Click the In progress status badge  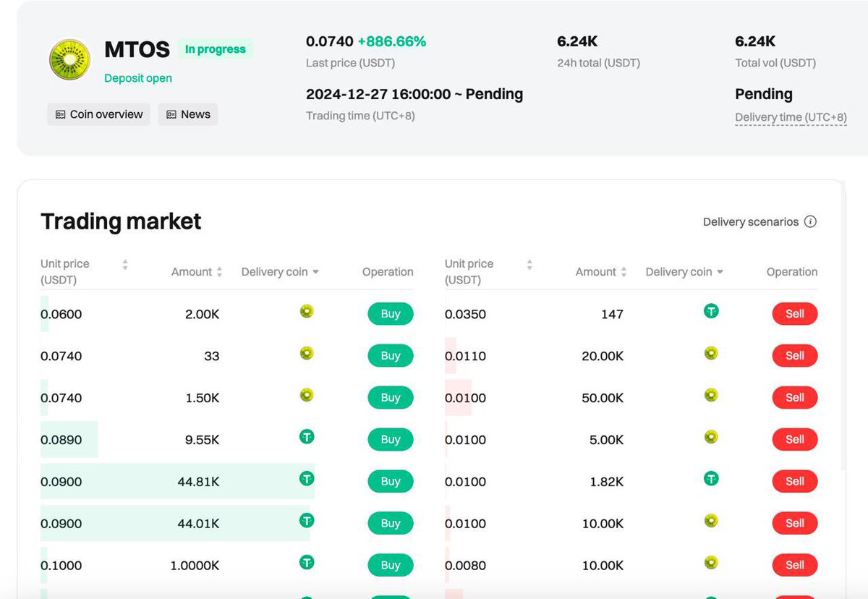pos(216,49)
